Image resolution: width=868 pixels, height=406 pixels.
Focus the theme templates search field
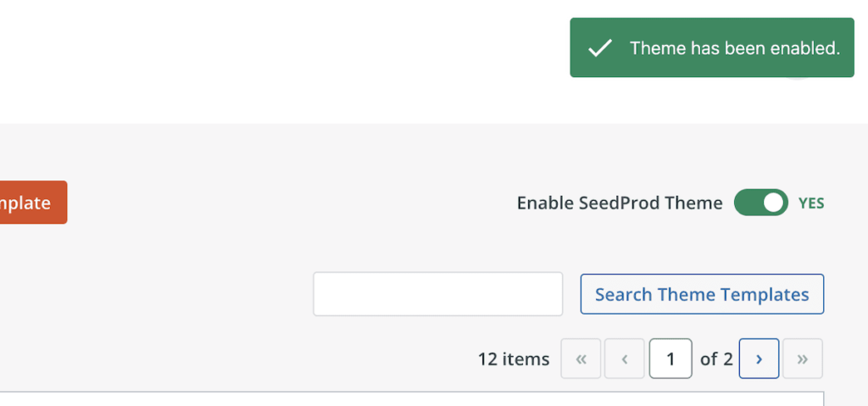tap(437, 294)
